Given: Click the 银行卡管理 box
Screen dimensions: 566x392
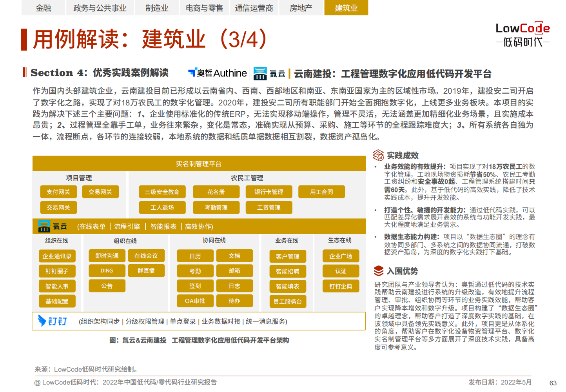Looking at the screenshot, I should 269,192.
